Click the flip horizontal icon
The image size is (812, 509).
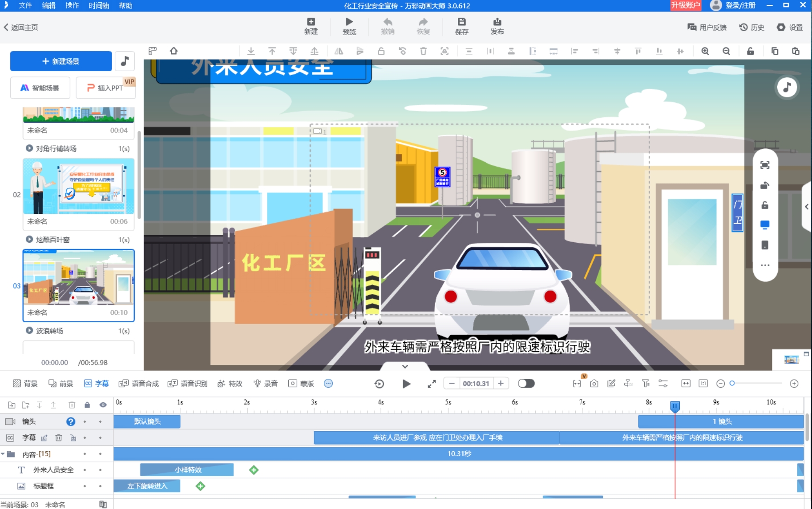click(x=339, y=51)
